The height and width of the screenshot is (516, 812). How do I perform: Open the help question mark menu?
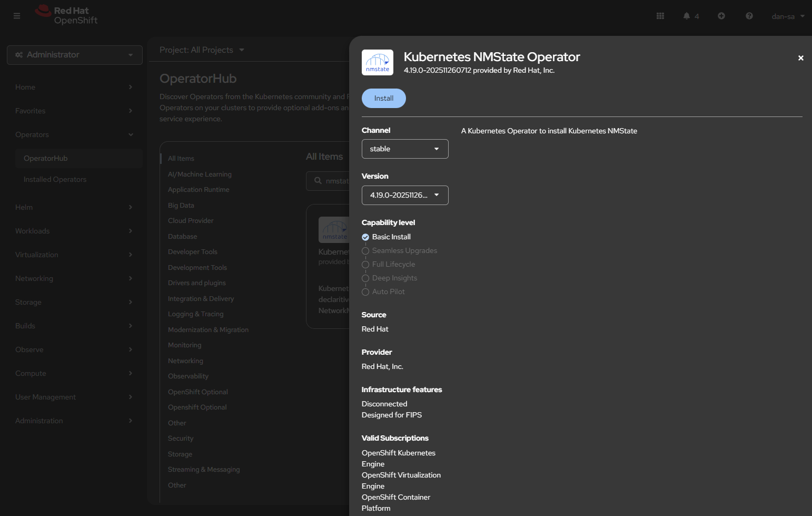click(x=749, y=16)
